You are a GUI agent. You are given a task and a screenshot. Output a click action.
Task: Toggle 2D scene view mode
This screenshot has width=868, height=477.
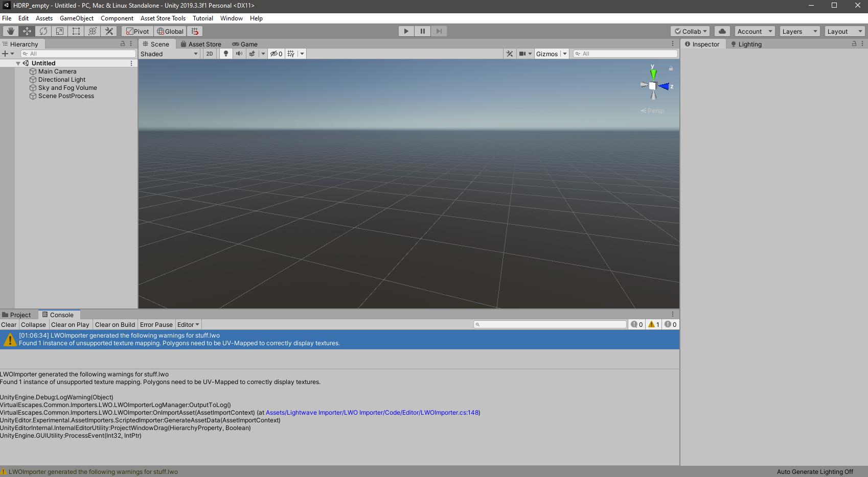point(209,54)
